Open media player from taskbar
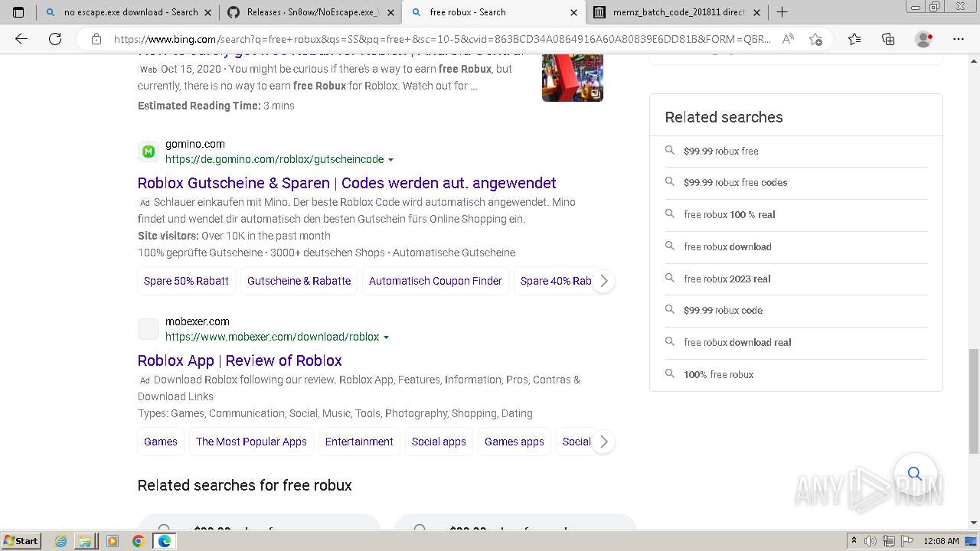 113,541
